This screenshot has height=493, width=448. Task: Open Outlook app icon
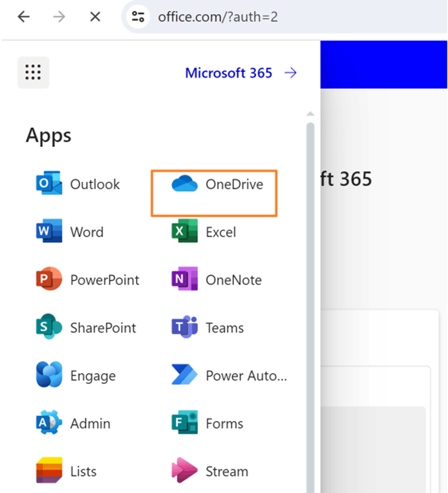pyautogui.click(x=49, y=183)
